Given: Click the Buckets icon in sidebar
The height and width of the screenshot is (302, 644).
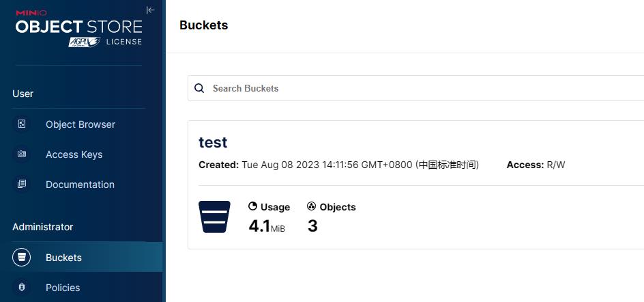Looking at the screenshot, I should 22,258.
